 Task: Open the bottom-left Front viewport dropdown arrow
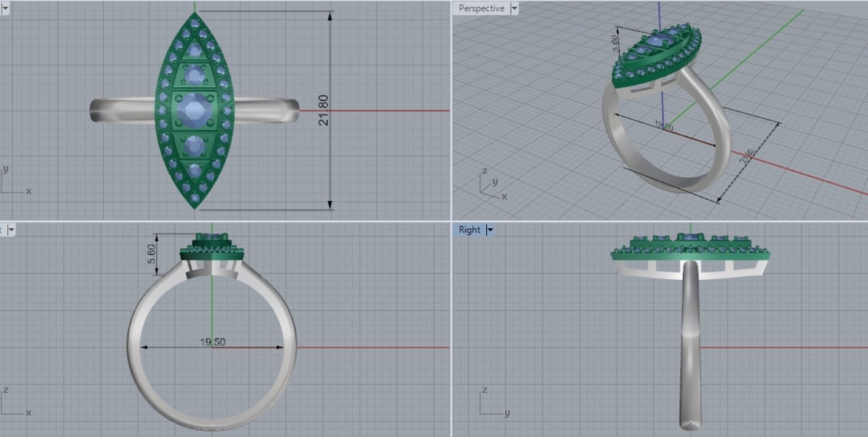pos(11,230)
